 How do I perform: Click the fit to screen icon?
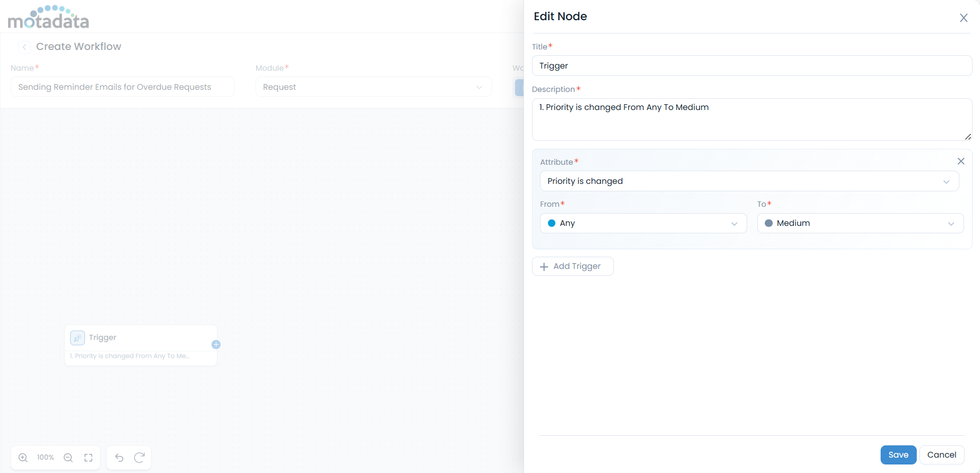tap(88, 458)
